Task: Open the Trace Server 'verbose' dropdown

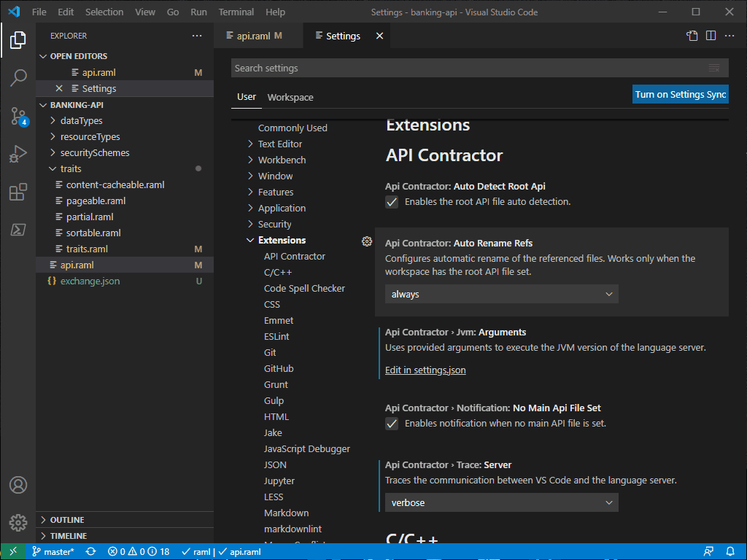Action: [502, 503]
